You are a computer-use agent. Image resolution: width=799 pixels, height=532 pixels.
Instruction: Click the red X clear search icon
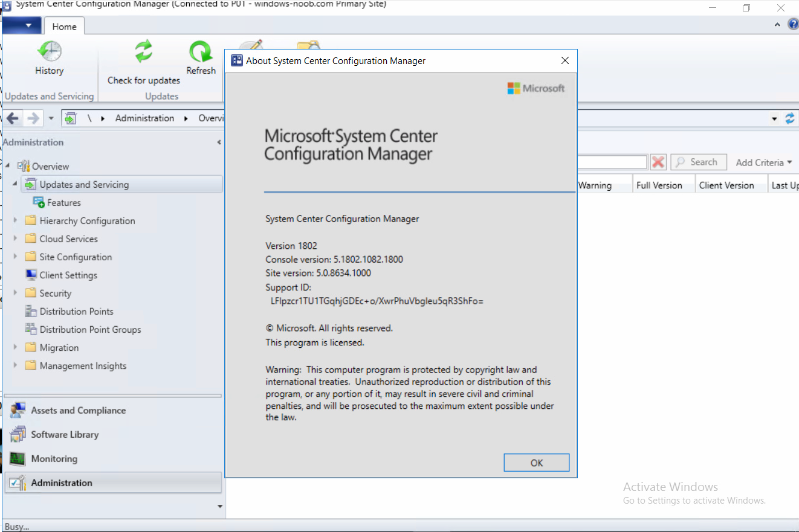658,162
